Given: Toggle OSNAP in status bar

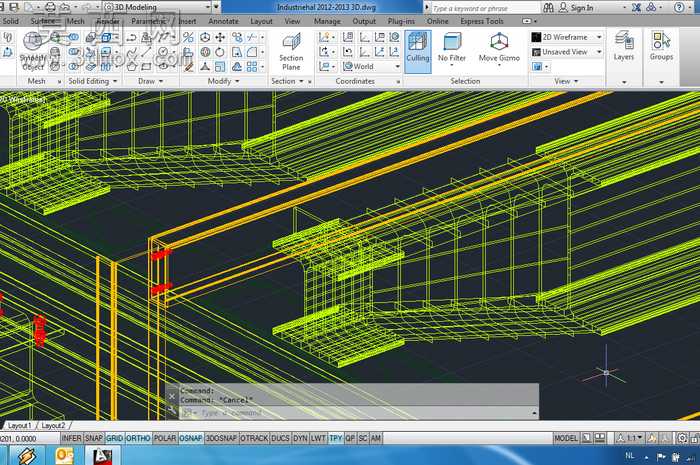Looking at the screenshot, I should 191,438.
